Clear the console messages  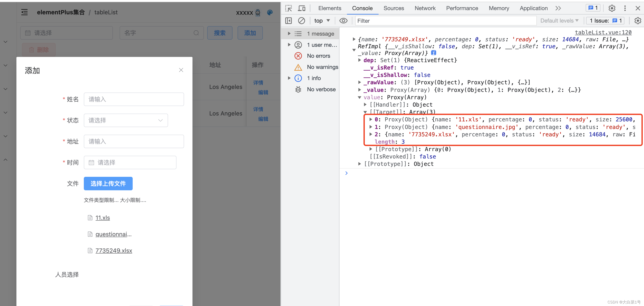(302, 20)
